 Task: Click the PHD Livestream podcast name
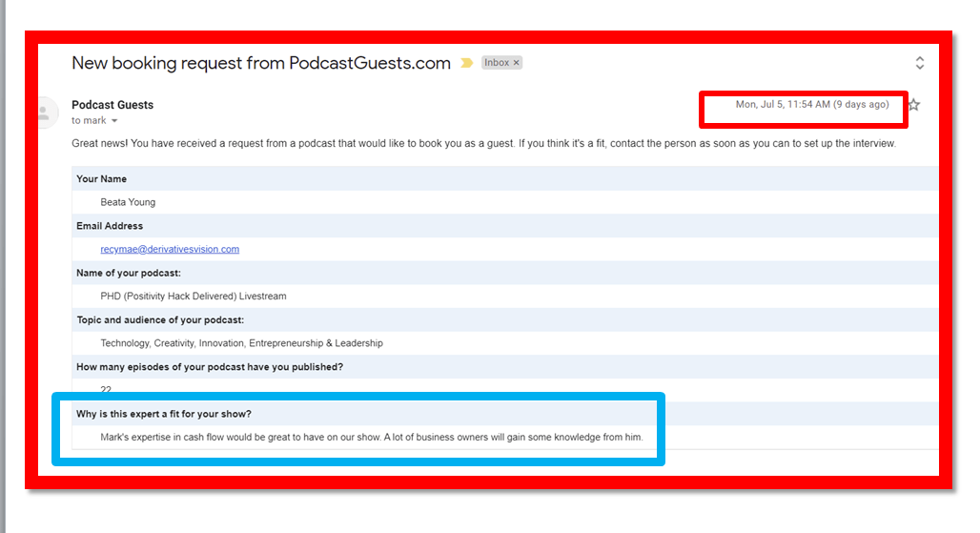(x=194, y=297)
